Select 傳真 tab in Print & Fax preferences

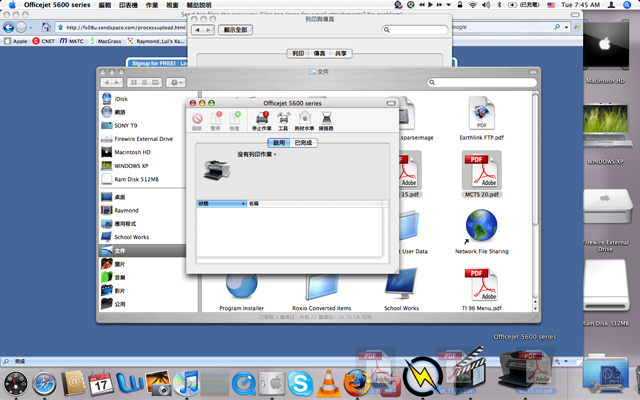[x=319, y=53]
